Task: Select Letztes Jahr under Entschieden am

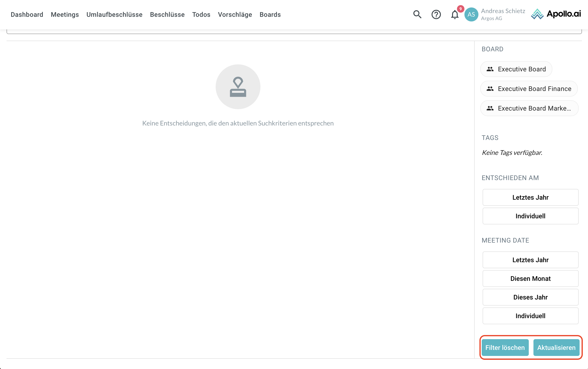Action: [530, 197]
